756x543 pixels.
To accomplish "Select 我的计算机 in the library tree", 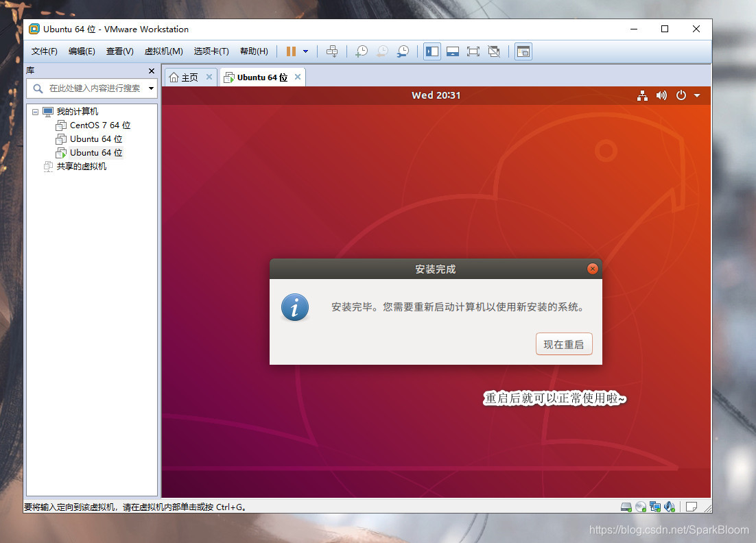I will 77,112.
